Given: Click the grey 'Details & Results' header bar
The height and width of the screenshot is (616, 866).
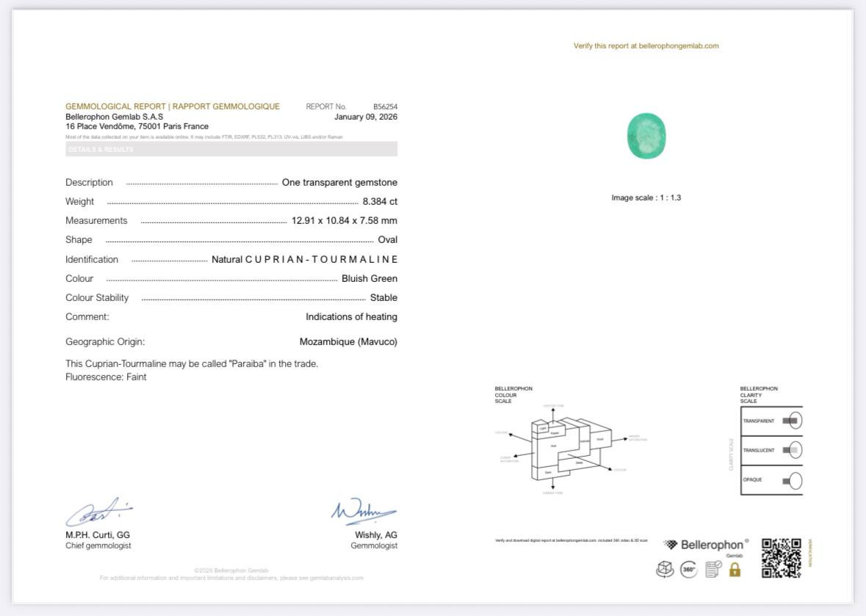Looking at the screenshot, I should [x=231, y=149].
